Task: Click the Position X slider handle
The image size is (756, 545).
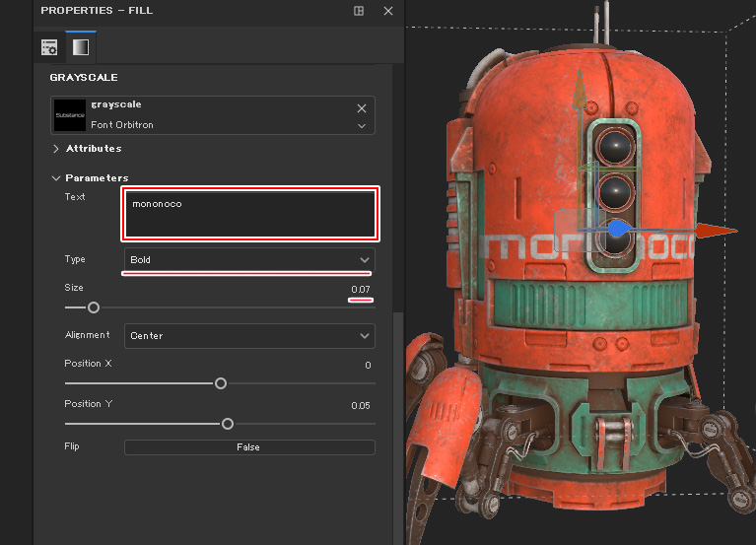Action: [x=221, y=383]
